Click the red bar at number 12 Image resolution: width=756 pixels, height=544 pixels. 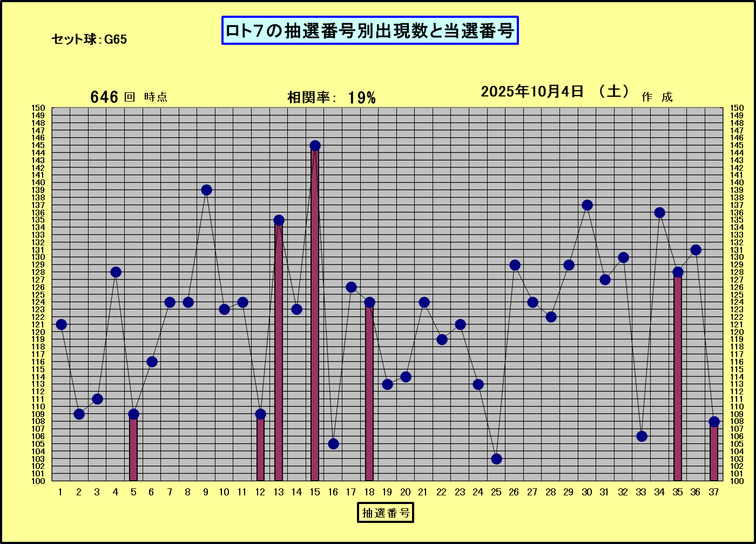coord(260,449)
